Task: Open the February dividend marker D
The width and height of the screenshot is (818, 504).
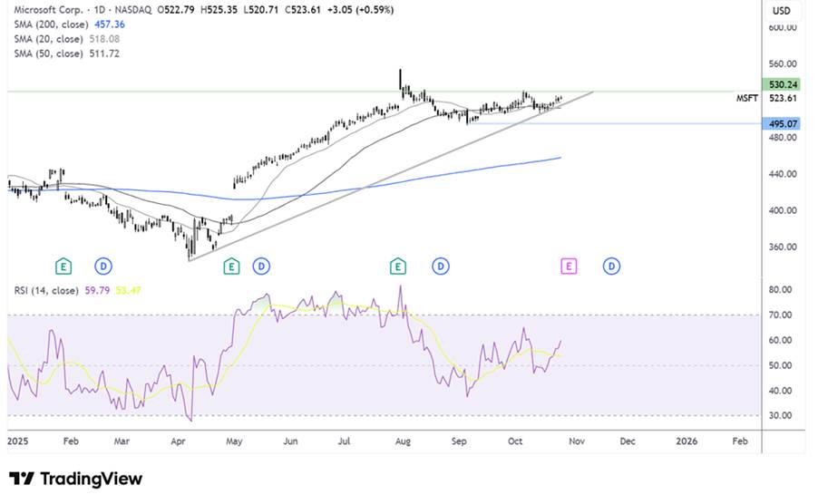Action: [103, 267]
